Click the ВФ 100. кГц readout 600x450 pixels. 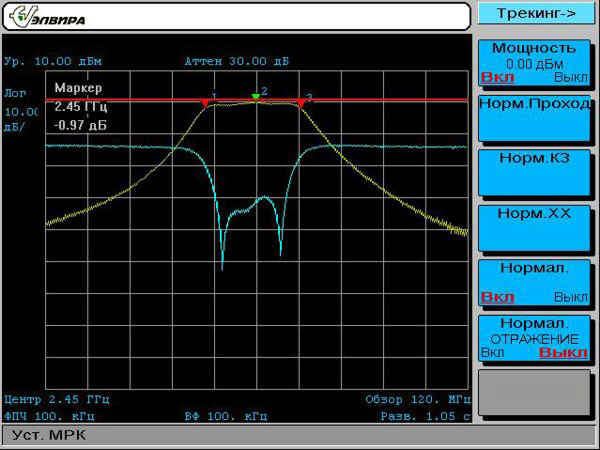coord(226,416)
